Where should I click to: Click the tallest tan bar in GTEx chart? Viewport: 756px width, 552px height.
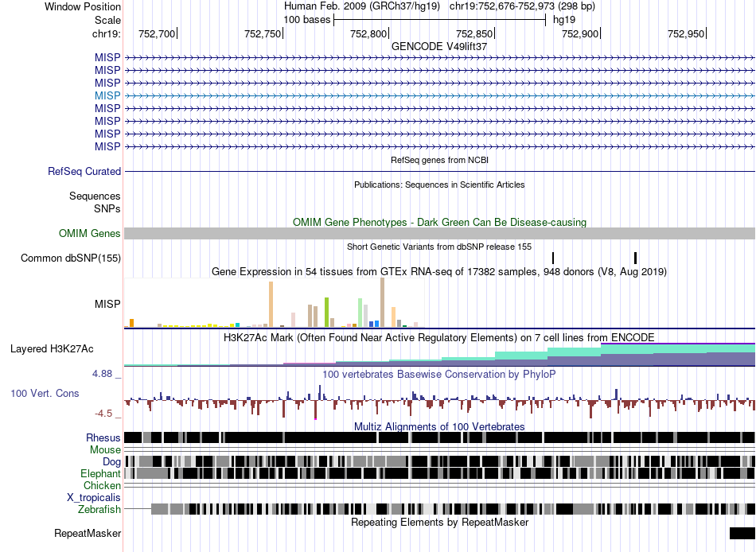pos(382,303)
